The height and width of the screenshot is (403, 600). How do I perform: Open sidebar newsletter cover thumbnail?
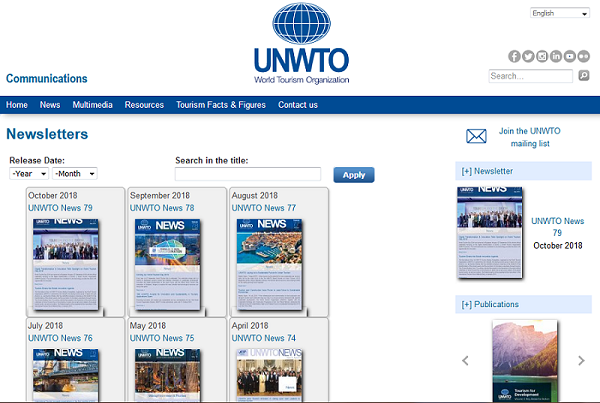pyautogui.click(x=490, y=232)
